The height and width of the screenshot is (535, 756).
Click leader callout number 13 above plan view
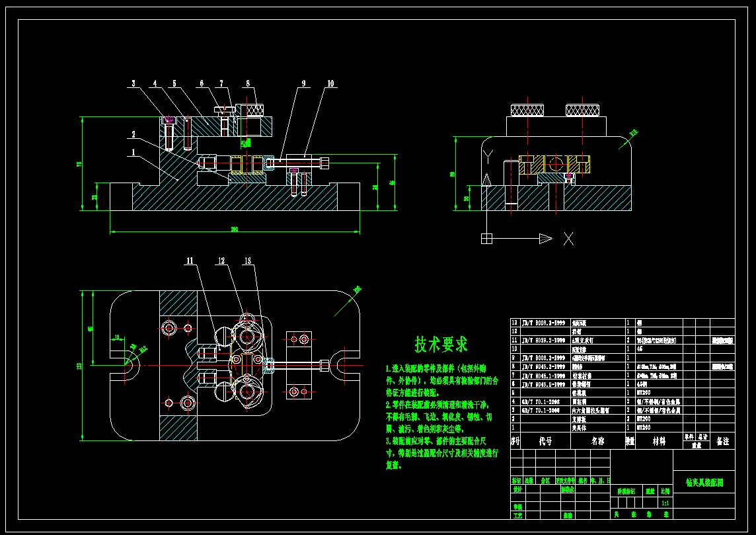248,261
